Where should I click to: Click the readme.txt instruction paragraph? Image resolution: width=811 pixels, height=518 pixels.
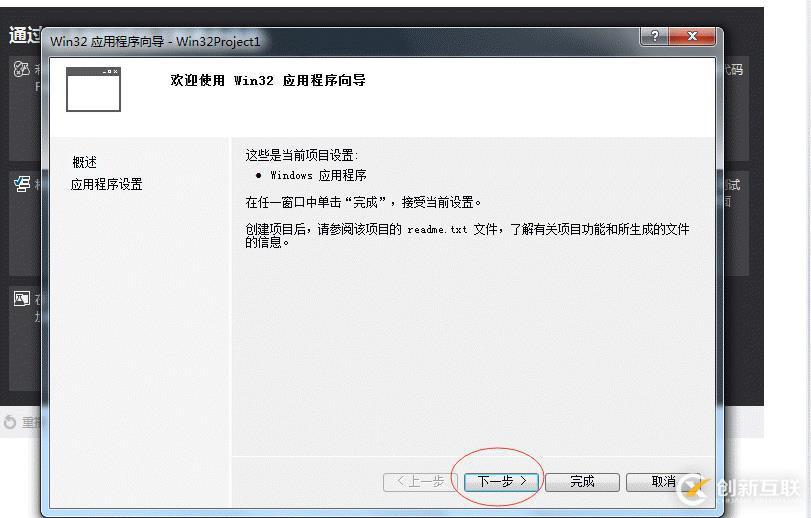(467, 235)
